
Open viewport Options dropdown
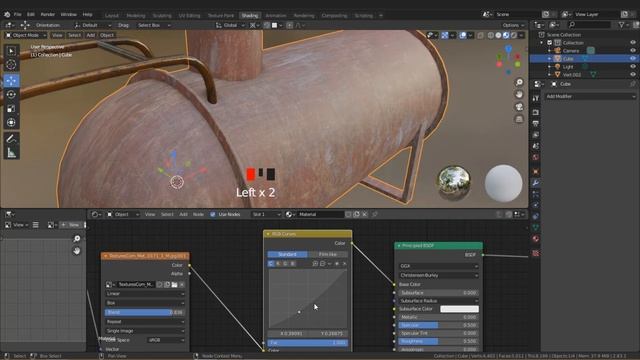click(x=513, y=25)
